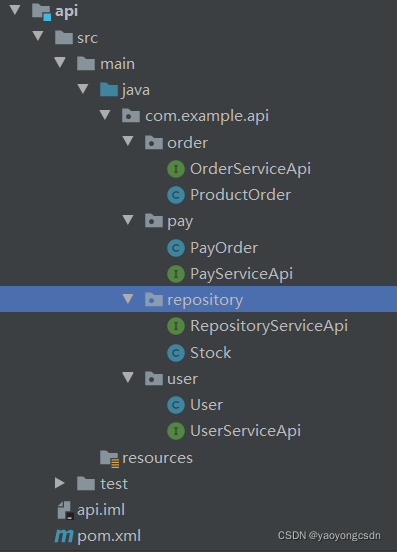Click the Maven icon beside pom.xml
The image size is (397, 552).
(64, 536)
